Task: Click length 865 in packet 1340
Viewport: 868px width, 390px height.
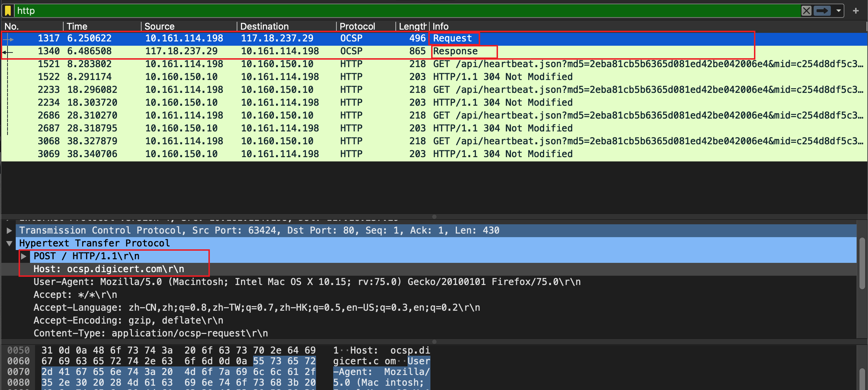Action: [417, 51]
